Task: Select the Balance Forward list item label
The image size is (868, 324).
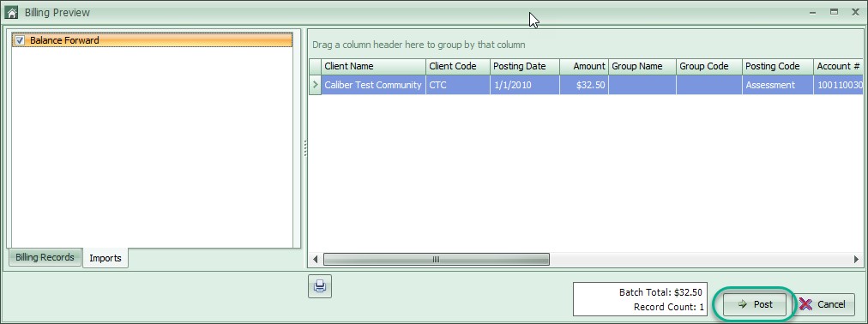Action: click(64, 40)
